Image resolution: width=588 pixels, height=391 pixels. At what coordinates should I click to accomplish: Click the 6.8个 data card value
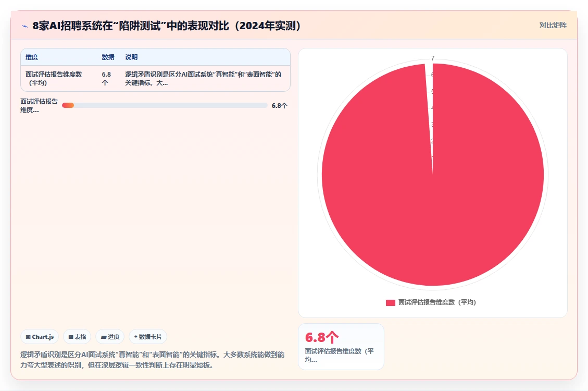pyautogui.click(x=322, y=337)
